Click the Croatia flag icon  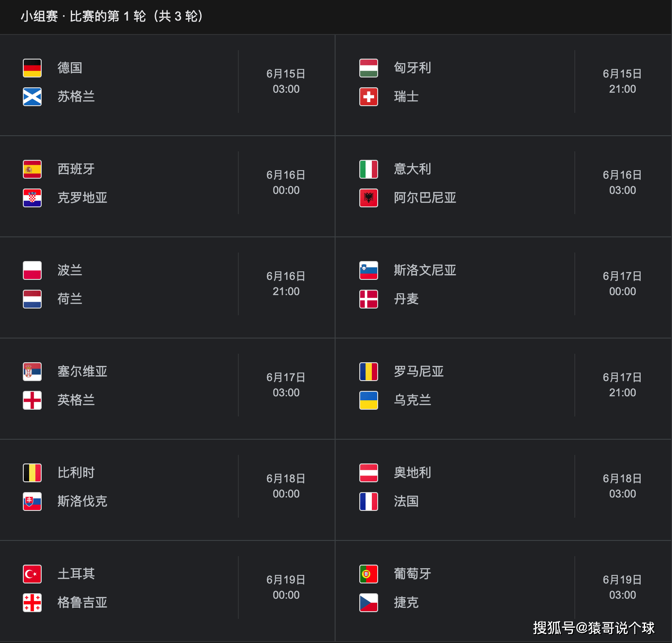[32, 198]
